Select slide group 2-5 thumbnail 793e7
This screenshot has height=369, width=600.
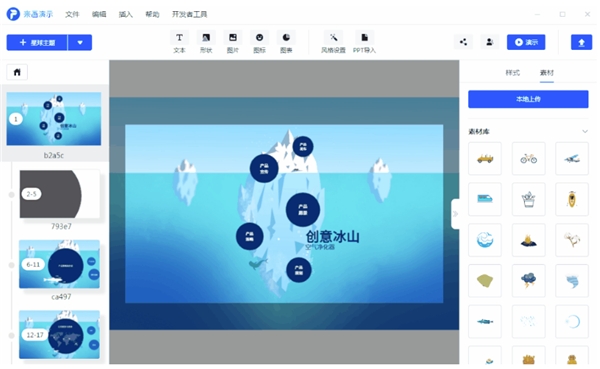pyautogui.click(x=60, y=194)
